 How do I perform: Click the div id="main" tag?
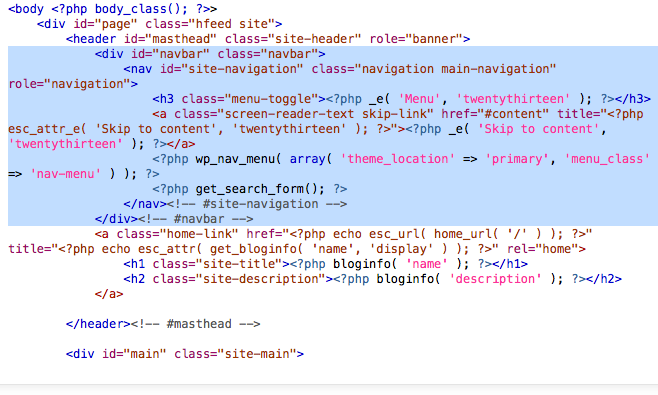pyautogui.click(x=185, y=355)
